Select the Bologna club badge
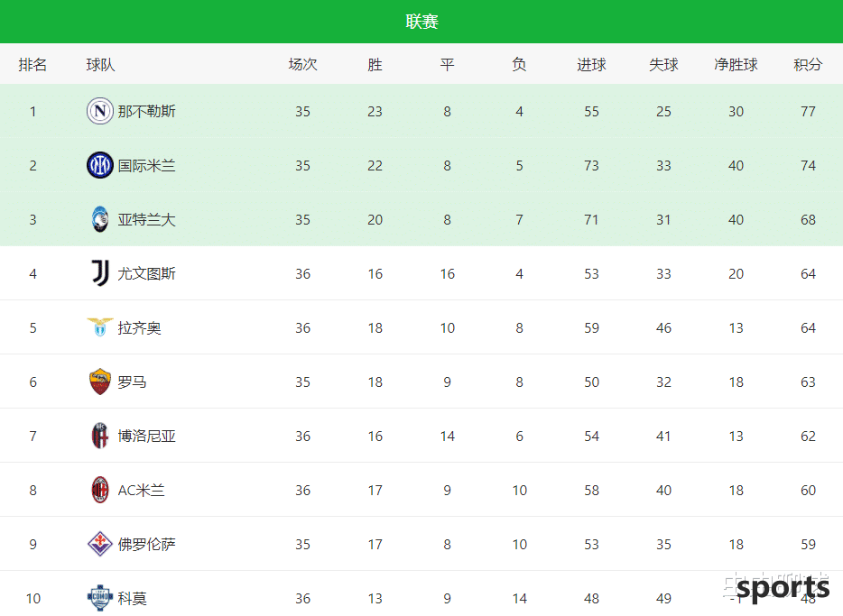 (100, 436)
